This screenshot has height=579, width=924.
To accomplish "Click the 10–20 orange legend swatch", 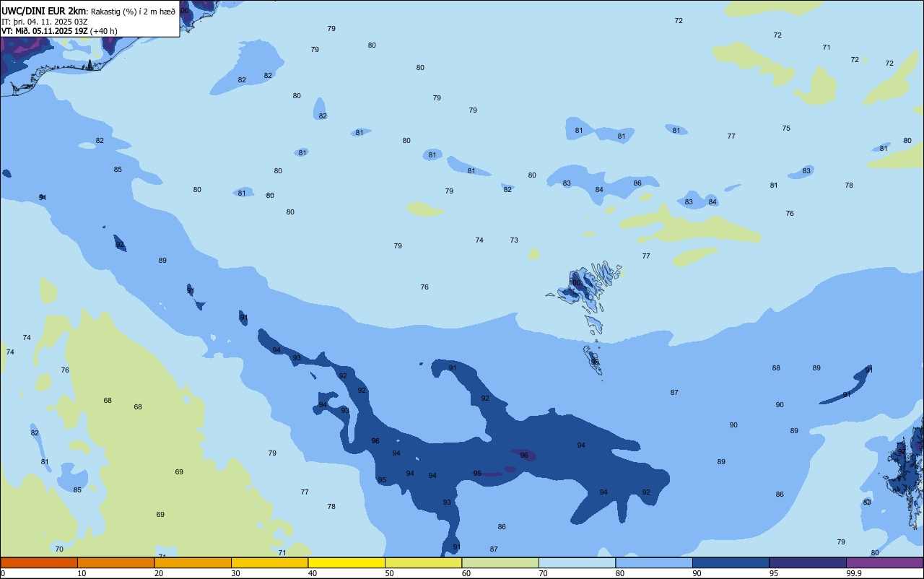I will (x=115, y=562).
